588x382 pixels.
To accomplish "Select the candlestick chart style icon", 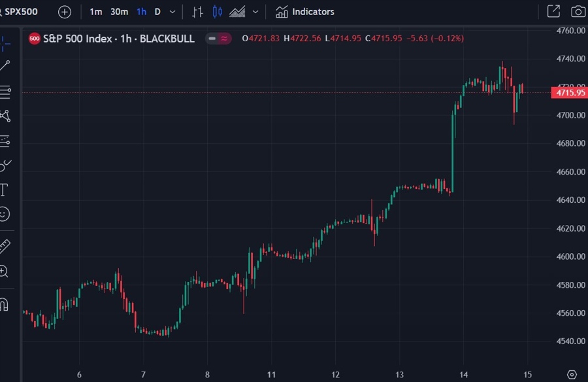I will point(217,12).
